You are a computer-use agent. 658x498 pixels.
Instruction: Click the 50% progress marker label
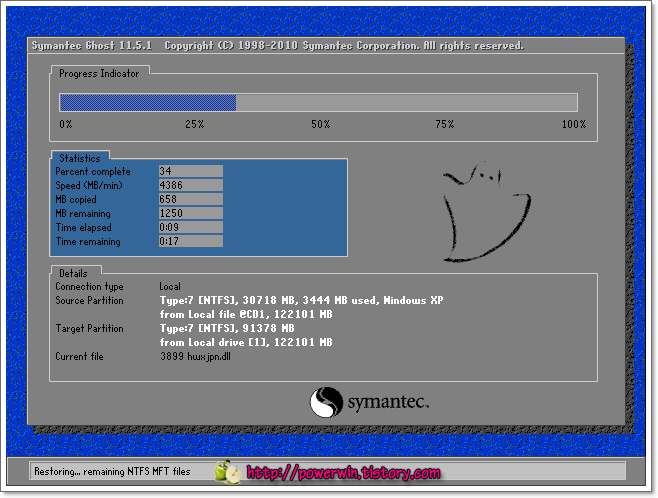pyautogui.click(x=321, y=124)
